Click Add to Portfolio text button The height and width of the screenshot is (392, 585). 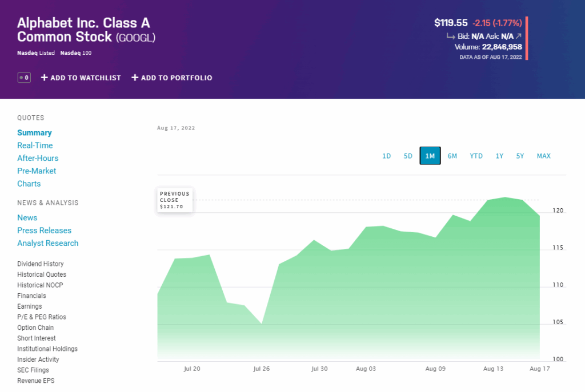tap(177, 78)
